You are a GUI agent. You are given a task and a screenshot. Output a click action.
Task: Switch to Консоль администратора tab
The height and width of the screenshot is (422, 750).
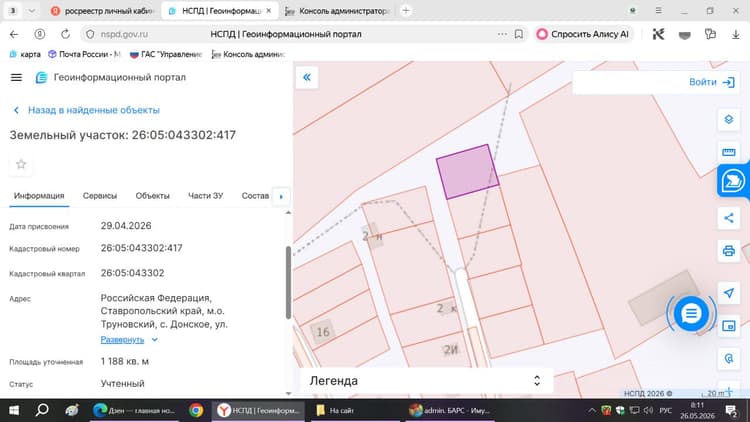338,11
